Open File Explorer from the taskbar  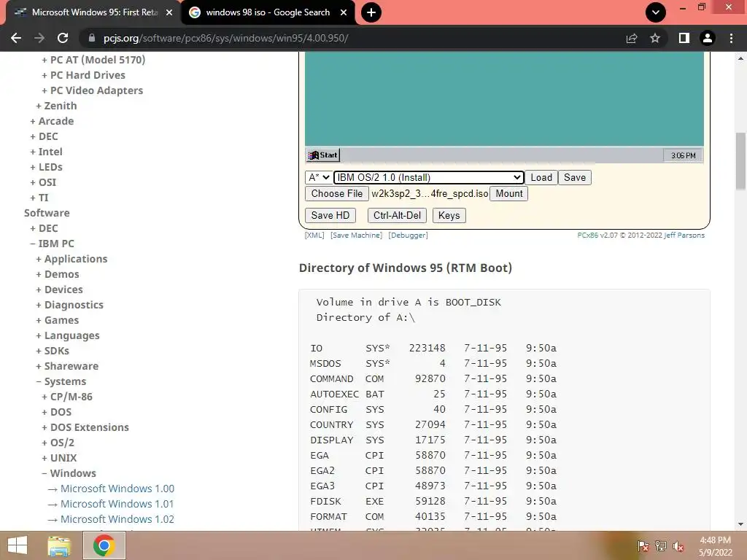(59, 545)
